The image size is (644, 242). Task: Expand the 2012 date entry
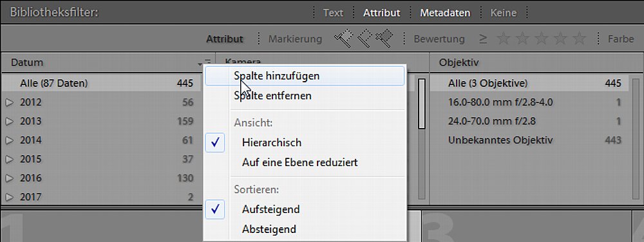click(10, 102)
